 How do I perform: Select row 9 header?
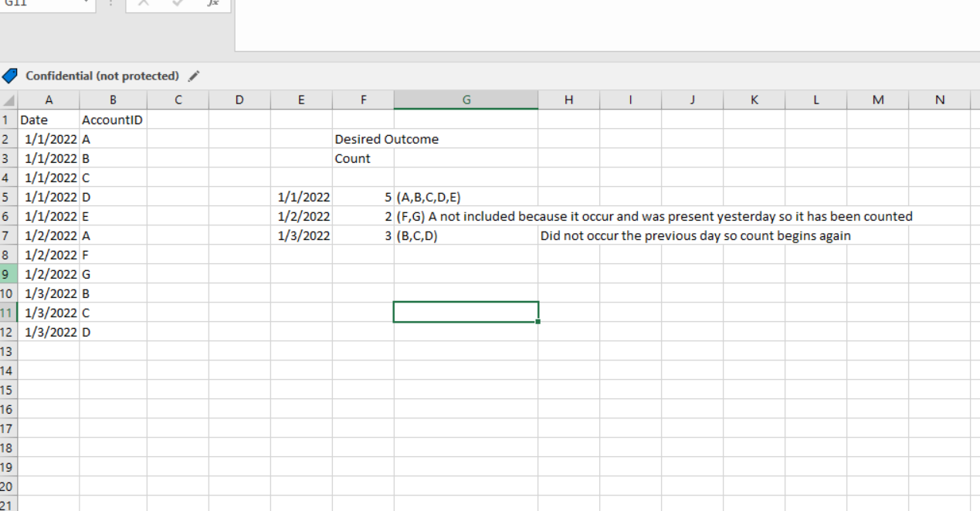click(8, 274)
